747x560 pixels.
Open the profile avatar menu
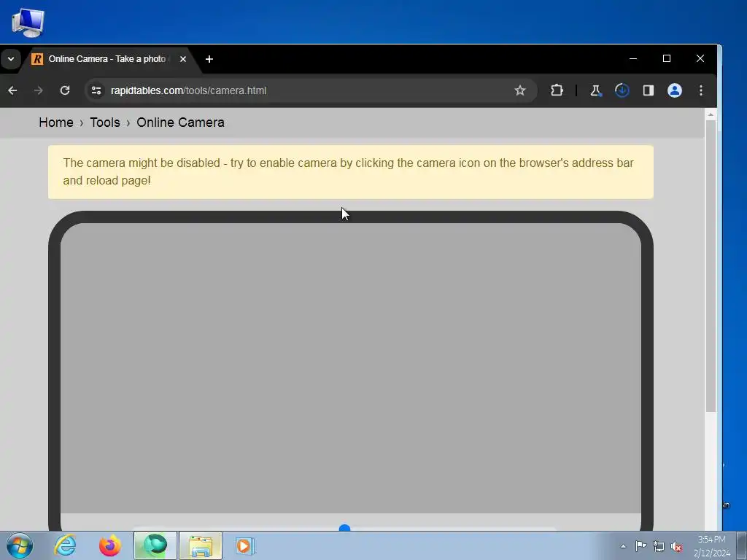tap(675, 90)
